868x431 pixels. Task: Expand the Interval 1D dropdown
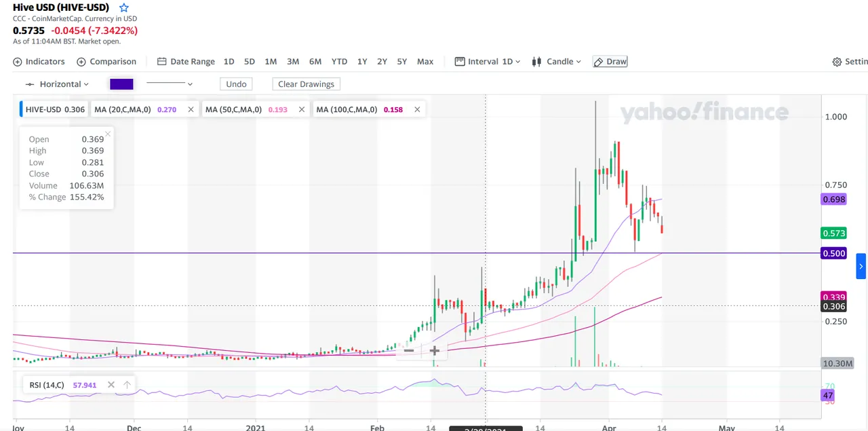[x=488, y=62]
